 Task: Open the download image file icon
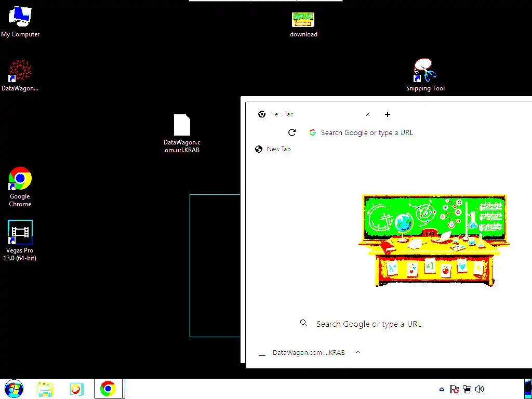303,24
